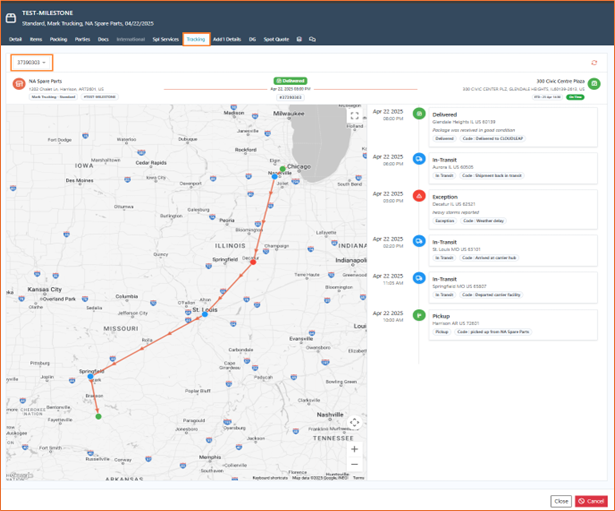Click the red Decatur exception marker on map
The image size is (615, 511).
click(x=253, y=262)
